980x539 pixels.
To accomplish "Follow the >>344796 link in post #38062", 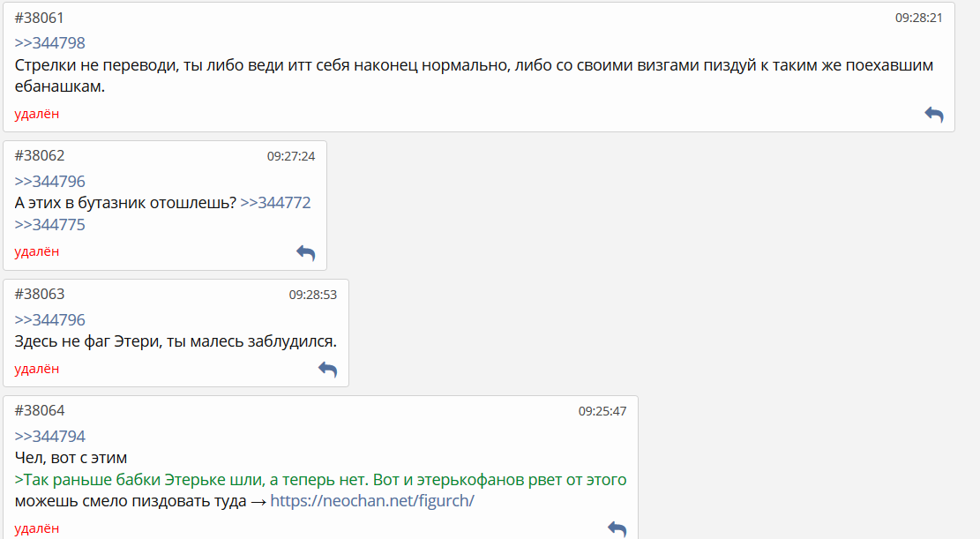I will [49, 182].
